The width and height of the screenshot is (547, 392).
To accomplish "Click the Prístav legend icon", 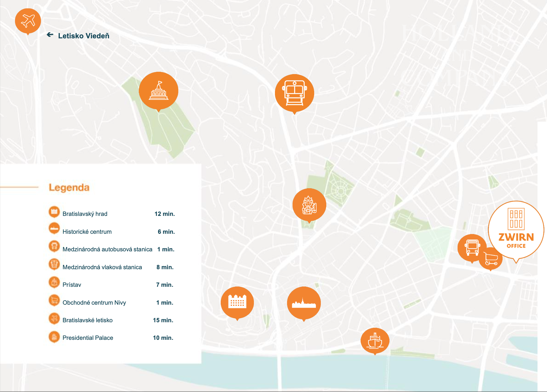I will (54, 282).
